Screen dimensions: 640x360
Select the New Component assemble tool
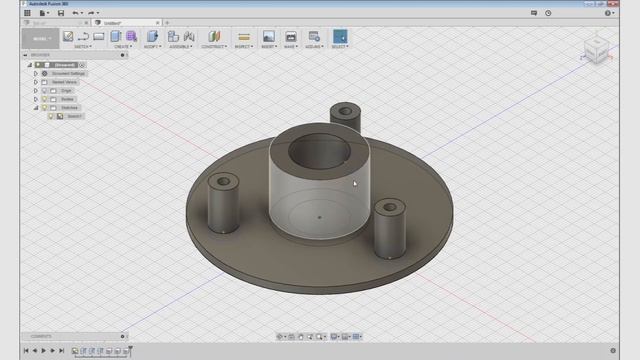click(x=173, y=36)
